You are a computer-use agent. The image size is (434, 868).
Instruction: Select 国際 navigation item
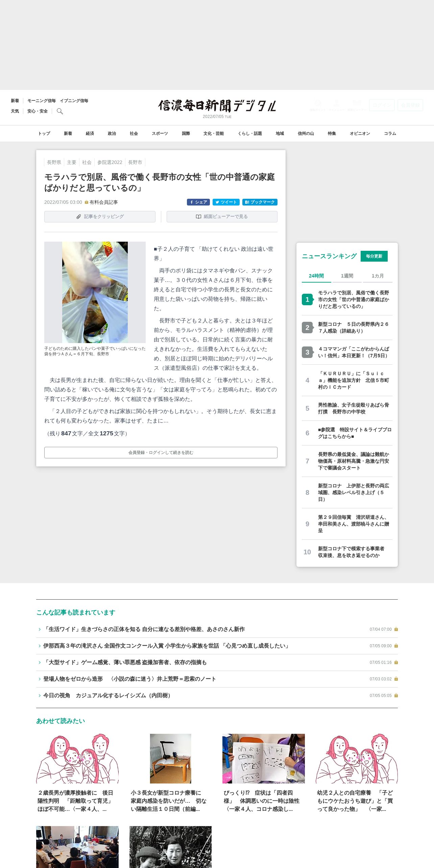pyautogui.click(x=186, y=134)
